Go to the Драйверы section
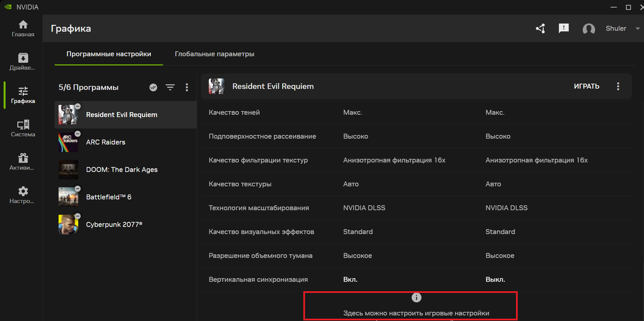 click(23, 62)
